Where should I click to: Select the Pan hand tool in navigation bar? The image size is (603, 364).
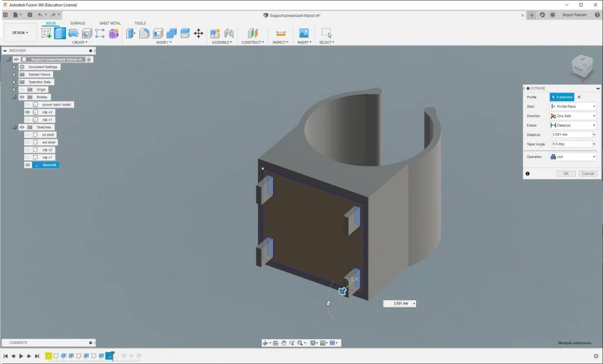283,343
